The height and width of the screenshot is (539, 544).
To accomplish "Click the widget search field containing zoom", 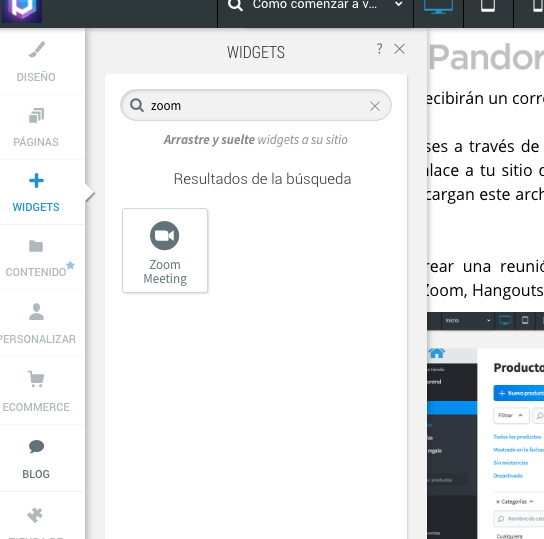I will tap(256, 105).
